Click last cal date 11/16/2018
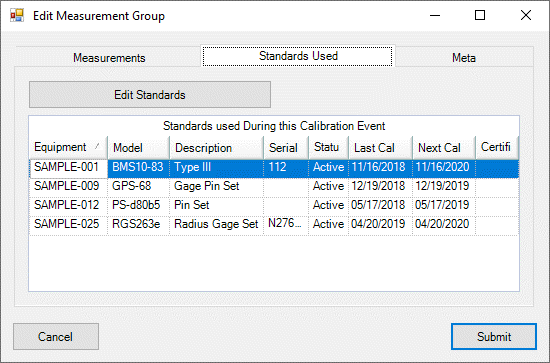The image size is (550, 363). point(380,169)
